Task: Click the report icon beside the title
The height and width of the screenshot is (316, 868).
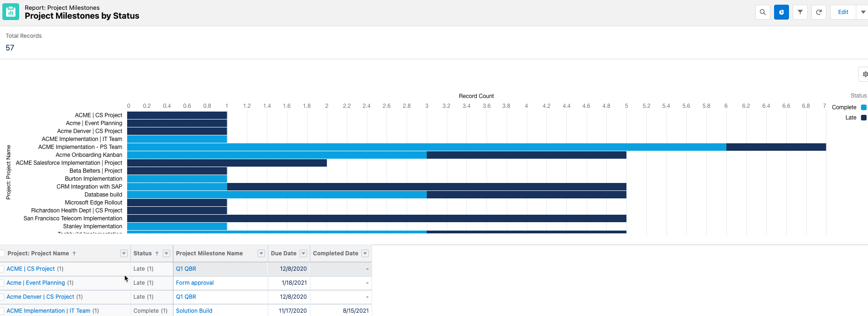Action: (x=11, y=12)
